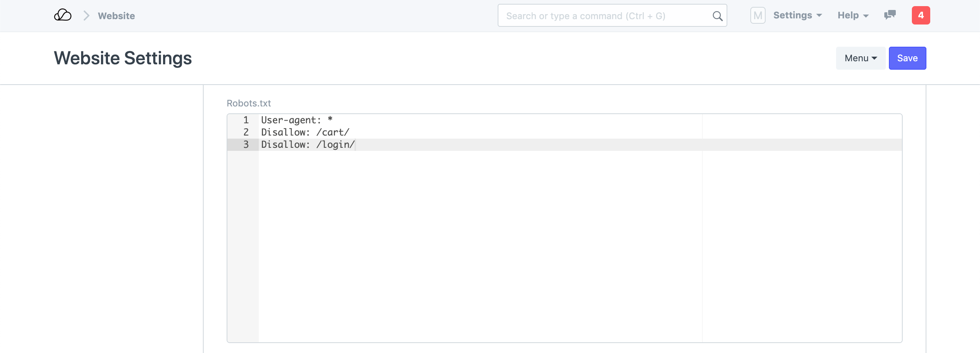Click line number 1 in editor gutter
The image size is (980, 353).
click(x=246, y=120)
